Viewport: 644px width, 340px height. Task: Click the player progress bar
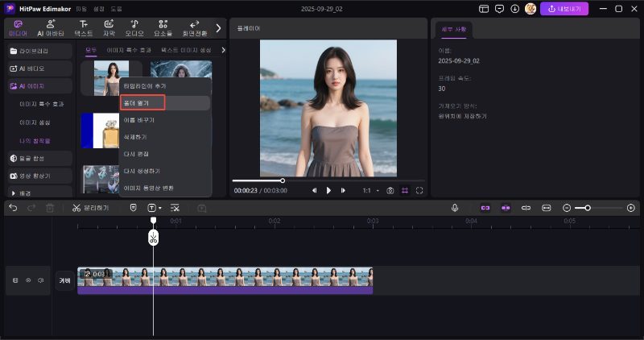tap(328, 180)
